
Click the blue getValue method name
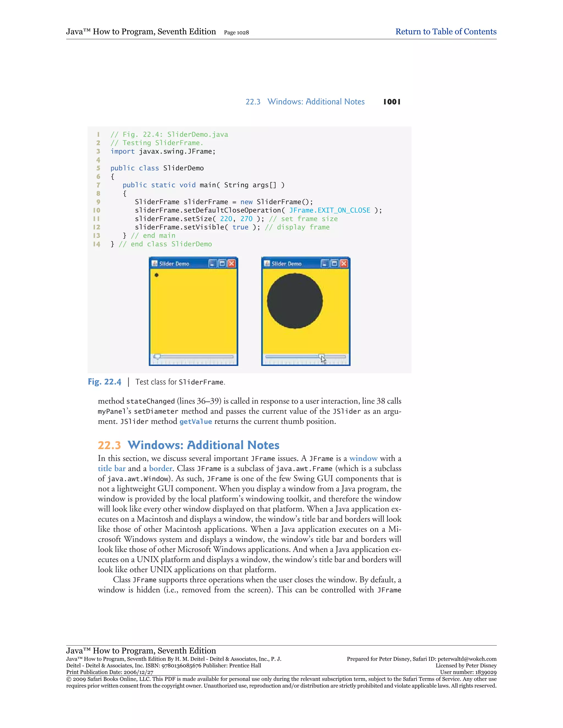[x=195, y=422]
